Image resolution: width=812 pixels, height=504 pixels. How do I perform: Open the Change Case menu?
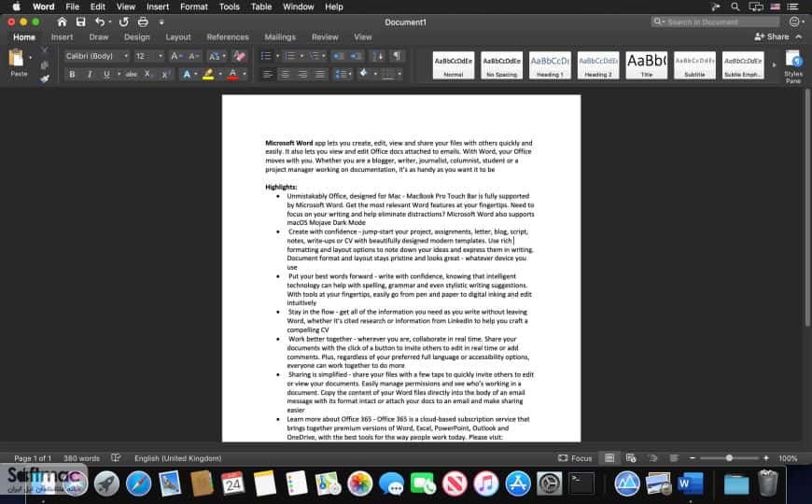(217, 56)
